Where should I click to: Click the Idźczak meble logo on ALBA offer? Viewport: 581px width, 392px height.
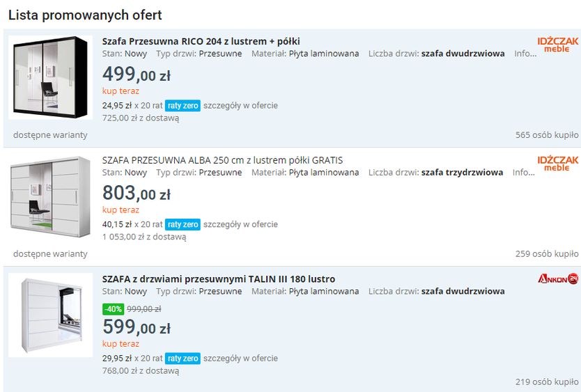tap(557, 164)
